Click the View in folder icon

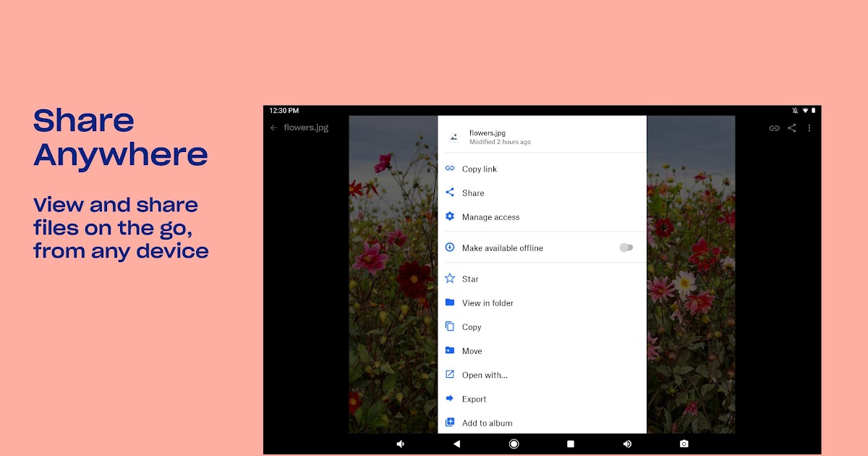click(x=450, y=303)
